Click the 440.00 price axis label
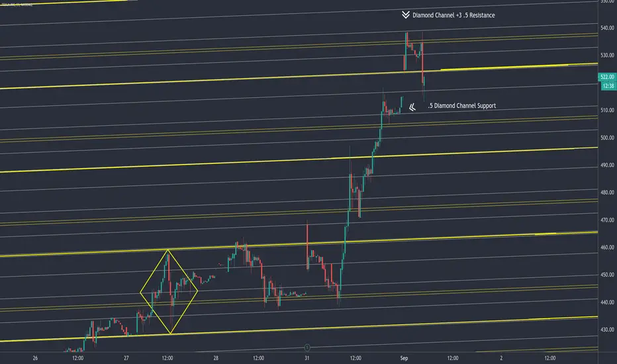This screenshot has width=617, height=364. (x=607, y=302)
